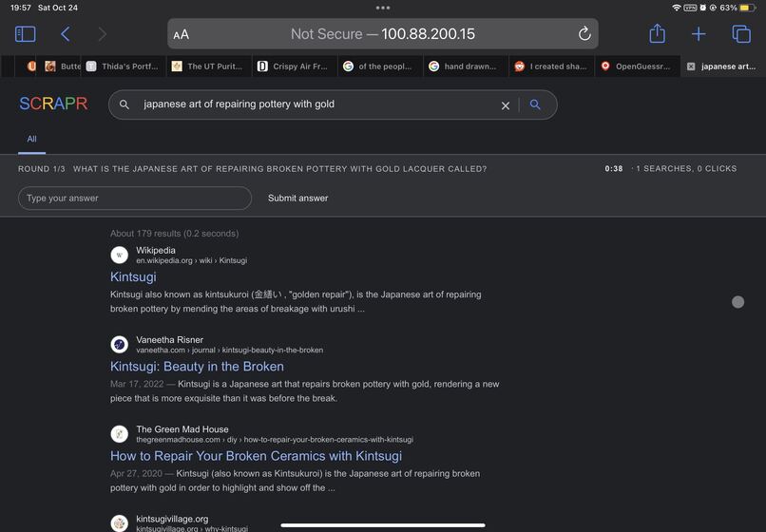Click The Green Mad House favicon
Screen dimensions: 766x532
(119, 434)
